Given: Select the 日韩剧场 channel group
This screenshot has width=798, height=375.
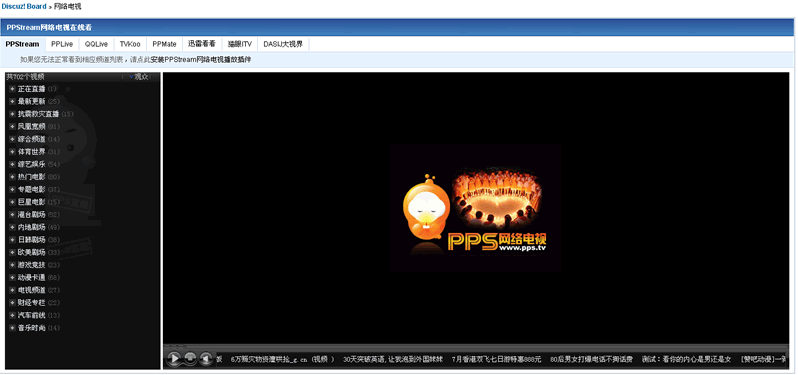Looking at the screenshot, I should (x=32, y=240).
